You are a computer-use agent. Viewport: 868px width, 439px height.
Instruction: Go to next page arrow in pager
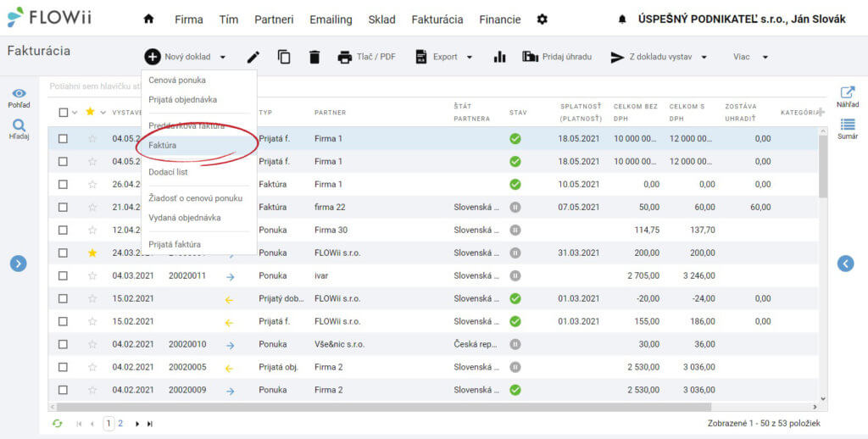pos(137,424)
